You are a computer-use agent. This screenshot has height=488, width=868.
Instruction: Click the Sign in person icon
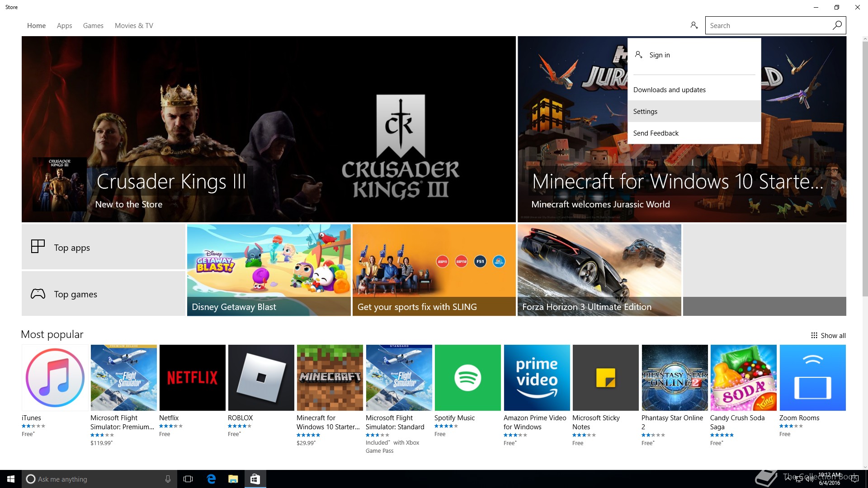[x=638, y=55]
